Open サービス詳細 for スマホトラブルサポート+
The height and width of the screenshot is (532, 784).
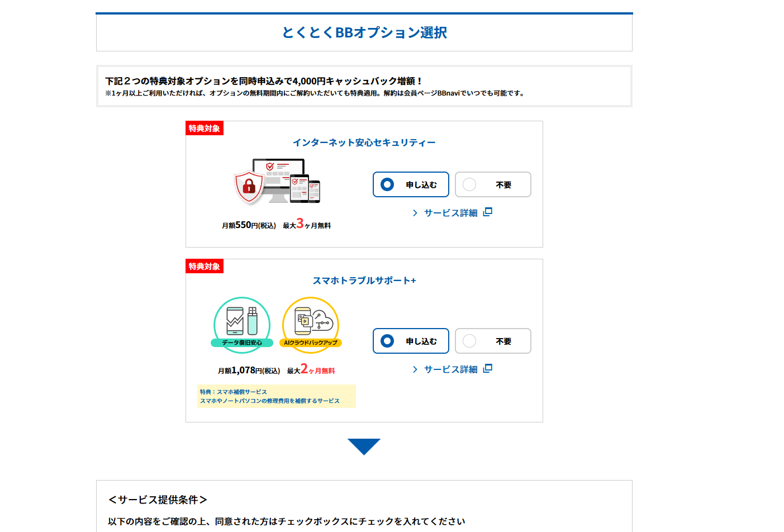(450, 369)
